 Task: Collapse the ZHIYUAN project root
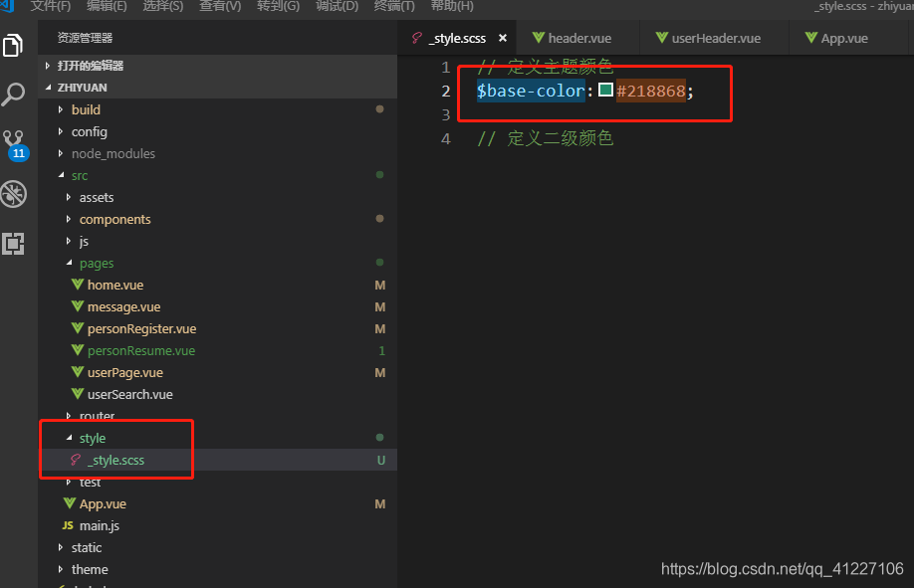48,88
